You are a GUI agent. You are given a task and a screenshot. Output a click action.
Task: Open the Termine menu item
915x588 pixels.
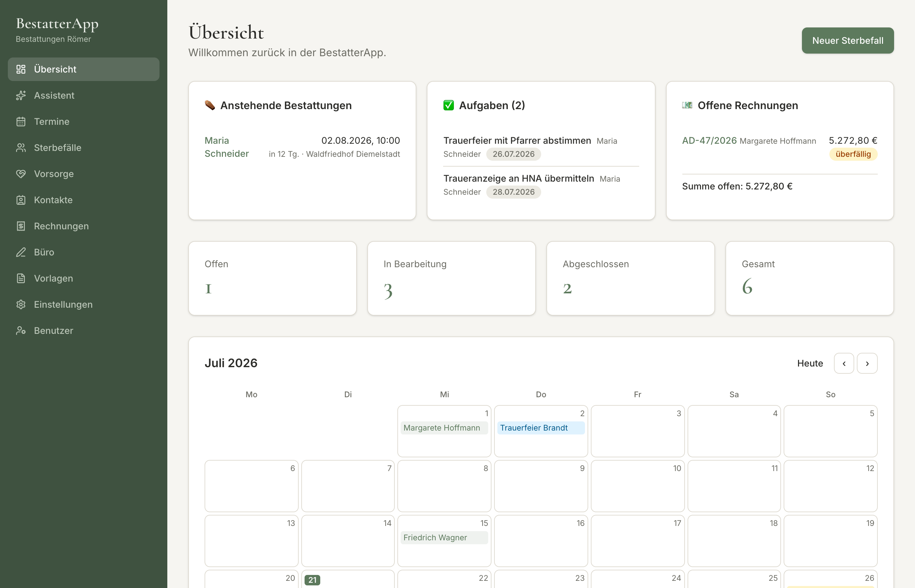pos(84,122)
